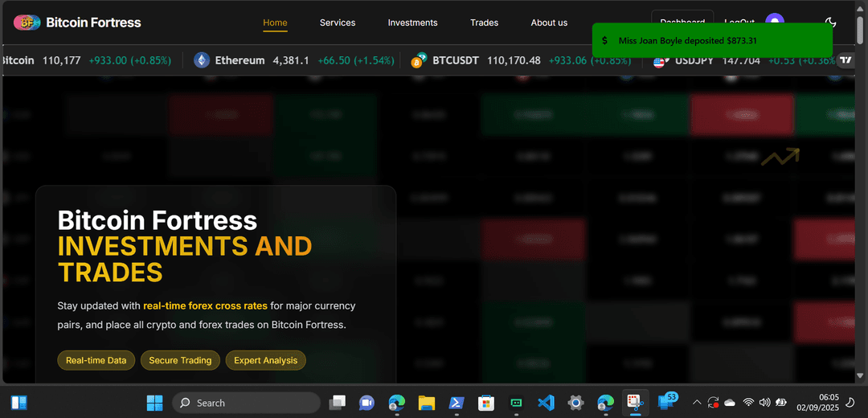868x418 pixels.
Task: Click 'real-time forex cross rates' highlighted text
Action: pos(206,305)
